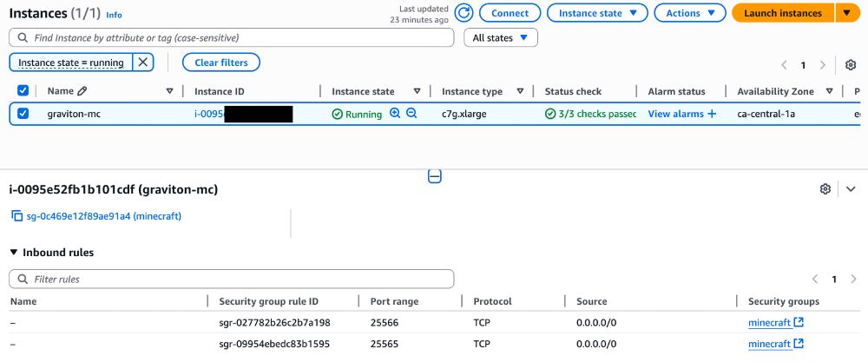The width and height of the screenshot is (868, 362).
Task: Click zoom-in filter icon beside Running state
Action: point(395,114)
